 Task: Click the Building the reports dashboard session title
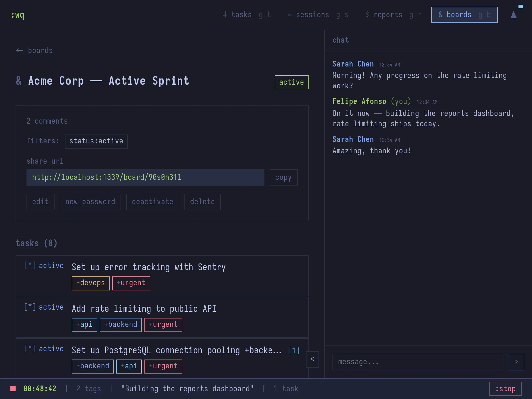tap(187, 389)
